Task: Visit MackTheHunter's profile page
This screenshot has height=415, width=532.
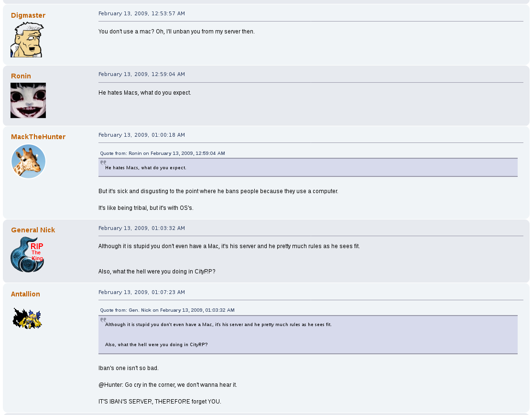Action: click(38, 137)
